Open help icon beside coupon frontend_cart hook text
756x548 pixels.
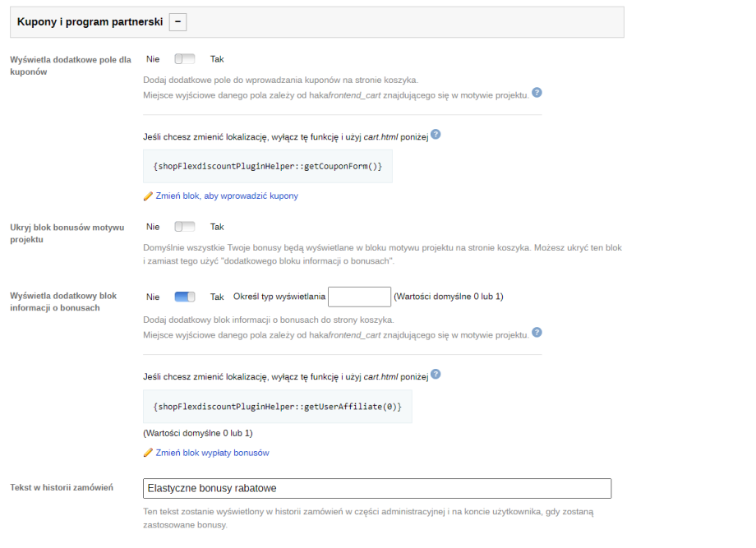click(x=537, y=92)
